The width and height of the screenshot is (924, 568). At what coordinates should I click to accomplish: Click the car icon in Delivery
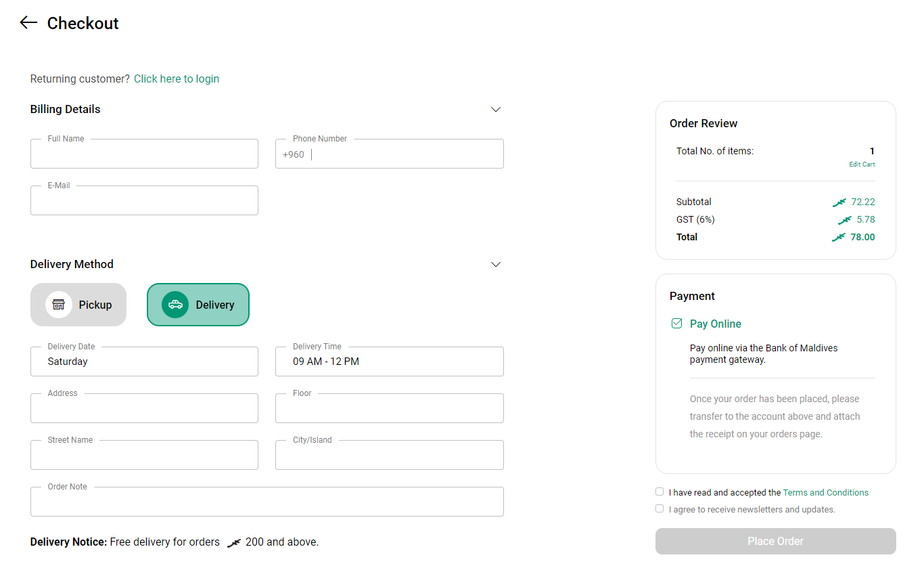tap(175, 305)
